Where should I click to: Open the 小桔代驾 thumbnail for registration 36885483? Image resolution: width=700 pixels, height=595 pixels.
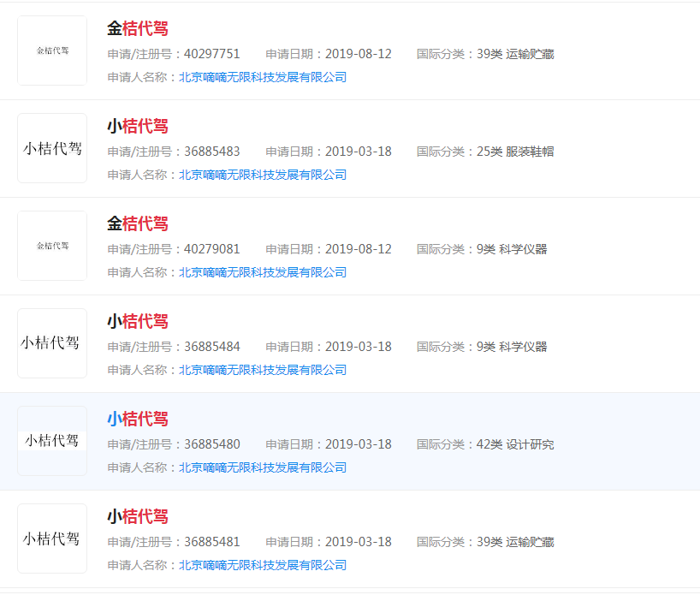coord(52,148)
